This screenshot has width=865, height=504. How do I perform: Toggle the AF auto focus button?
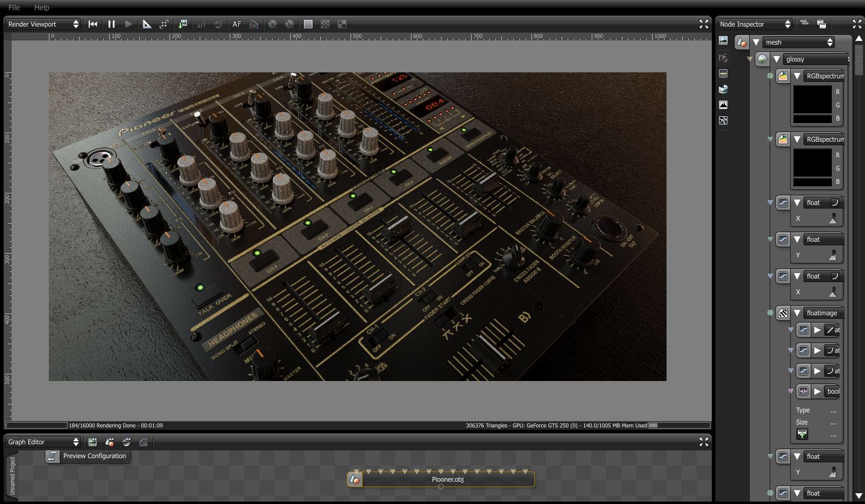point(237,24)
